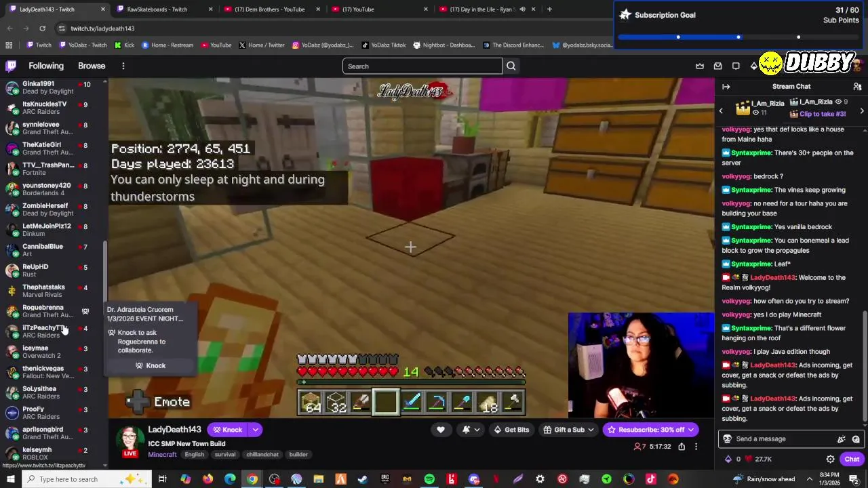This screenshot has width=868, height=488.
Task: Click Get Bits button
Action: tap(511, 430)
